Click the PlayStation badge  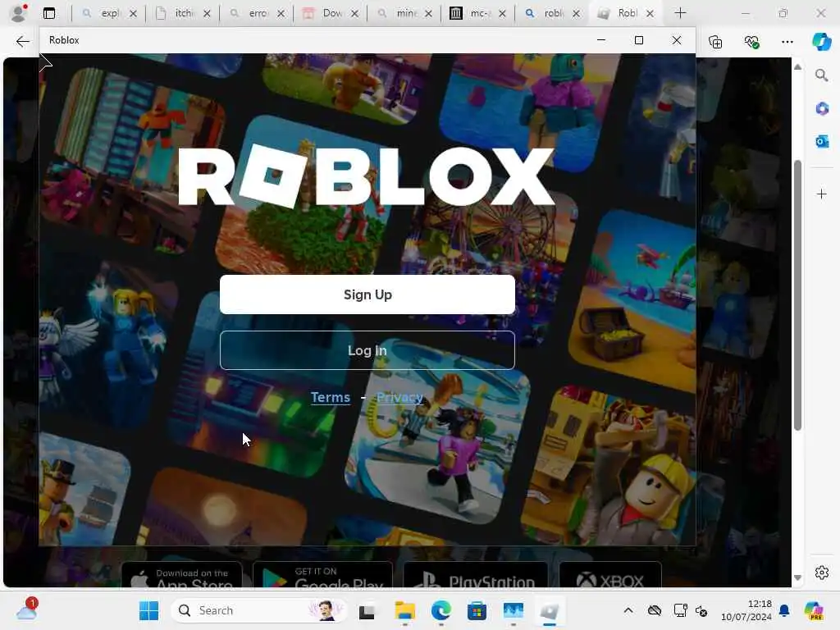[x=475, y=576]
